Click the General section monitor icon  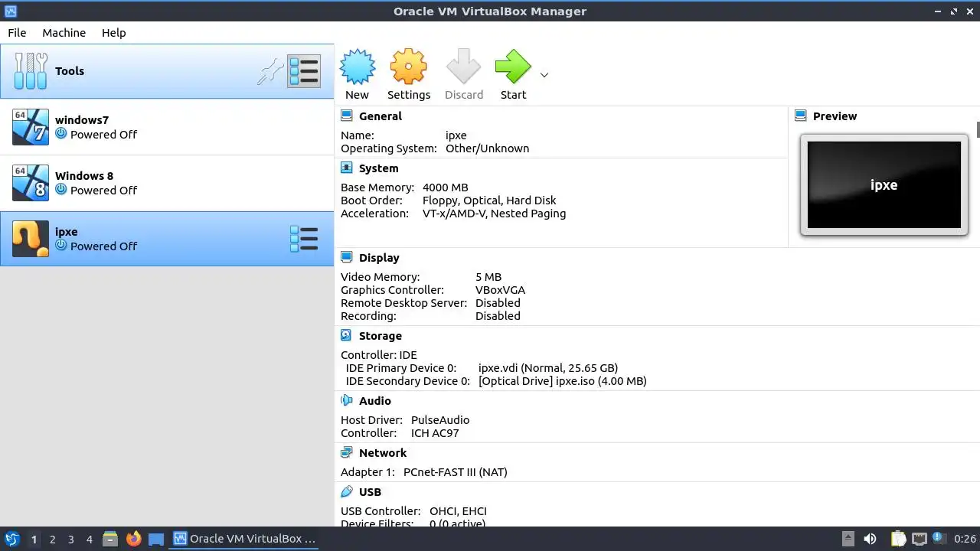coord(347,116)
